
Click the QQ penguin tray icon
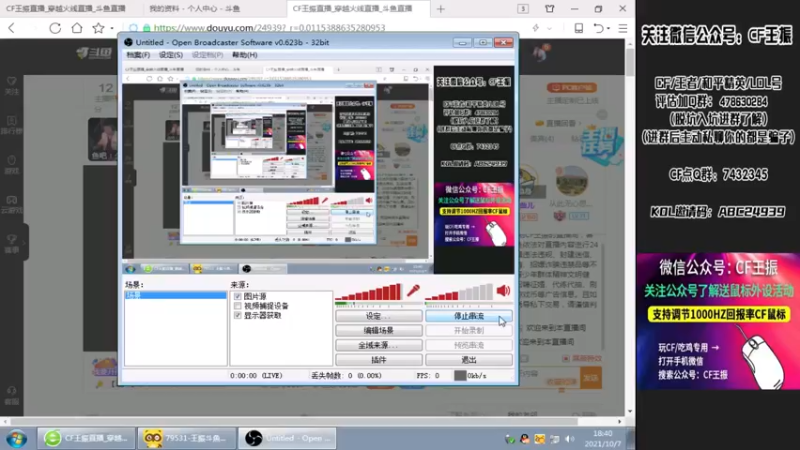[524, 439]
